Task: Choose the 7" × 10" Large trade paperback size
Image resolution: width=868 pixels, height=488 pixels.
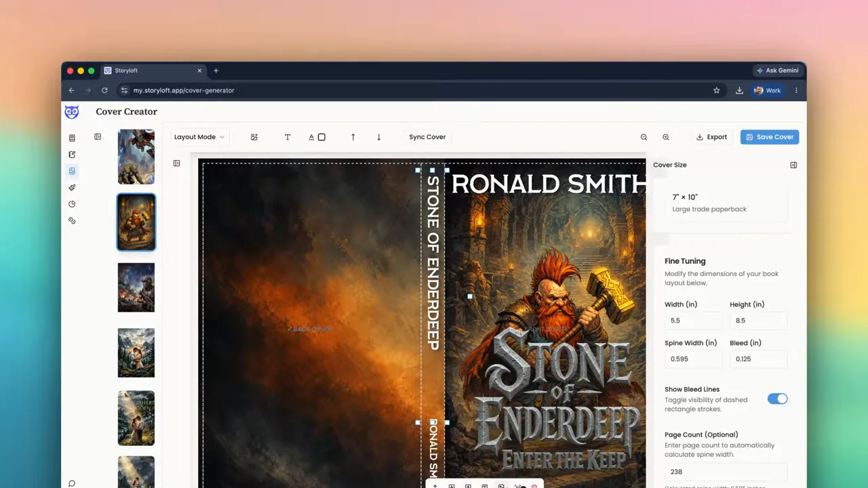Action: coord(726,203)
